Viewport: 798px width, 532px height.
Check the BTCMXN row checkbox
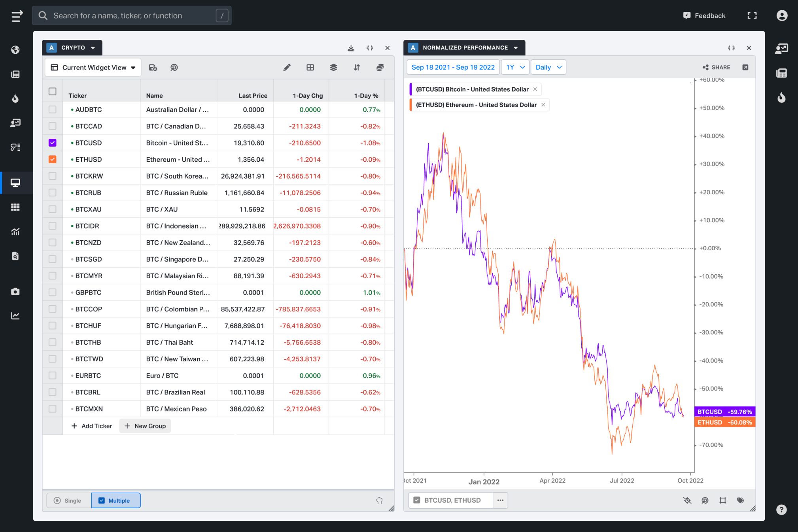coord(53,409)
